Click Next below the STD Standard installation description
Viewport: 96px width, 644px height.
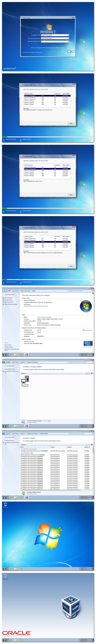pos(71,123)
